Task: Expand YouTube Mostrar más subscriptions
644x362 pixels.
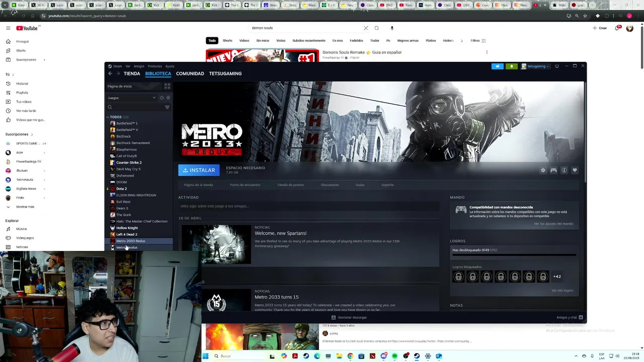Action: click(x=25, y=207)
